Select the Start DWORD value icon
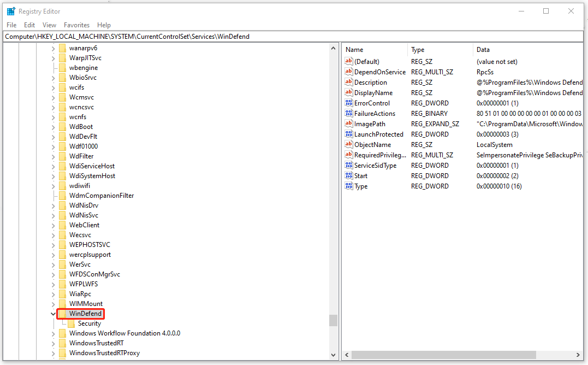Screen dimensions: 588x365 349,175
